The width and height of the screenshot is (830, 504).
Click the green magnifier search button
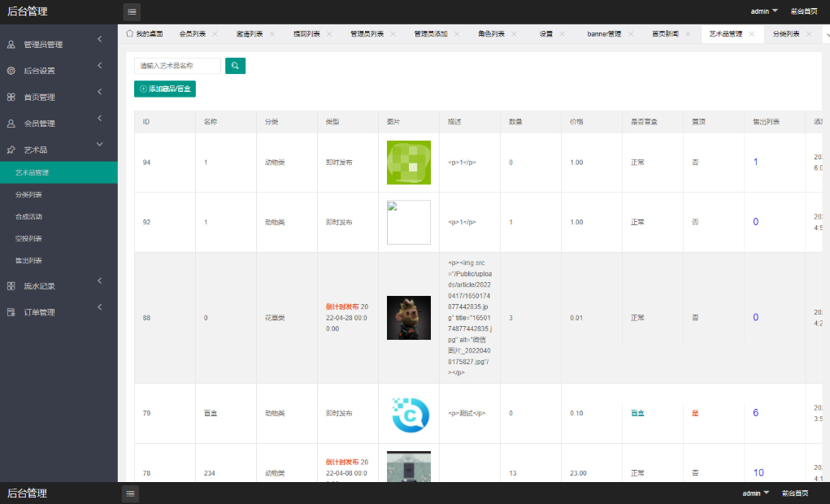point(235,66)
